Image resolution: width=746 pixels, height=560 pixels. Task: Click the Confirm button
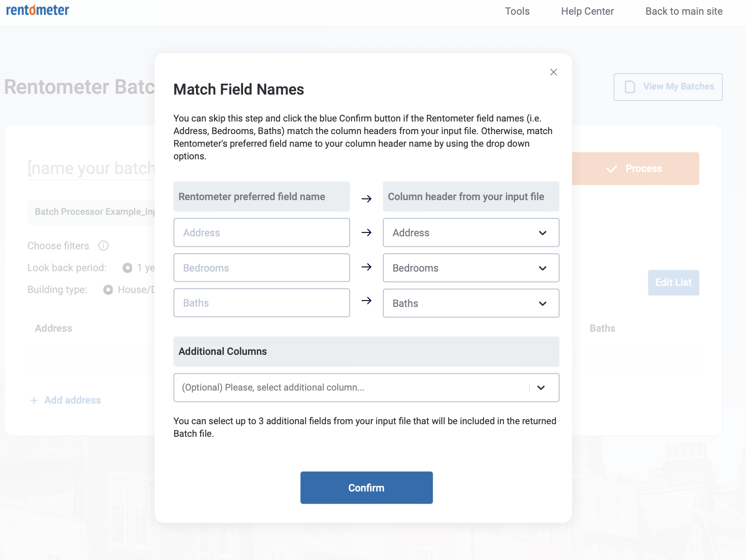tap(366, 488)
